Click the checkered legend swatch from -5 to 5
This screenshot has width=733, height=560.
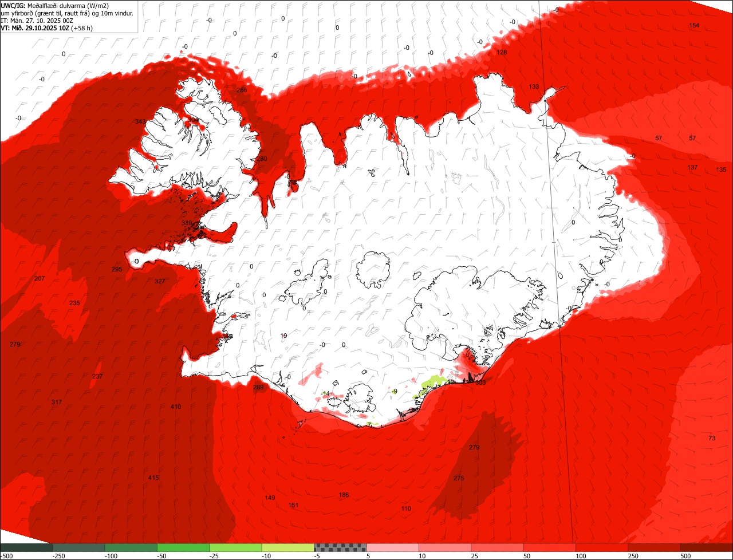[x=340, y=547]
